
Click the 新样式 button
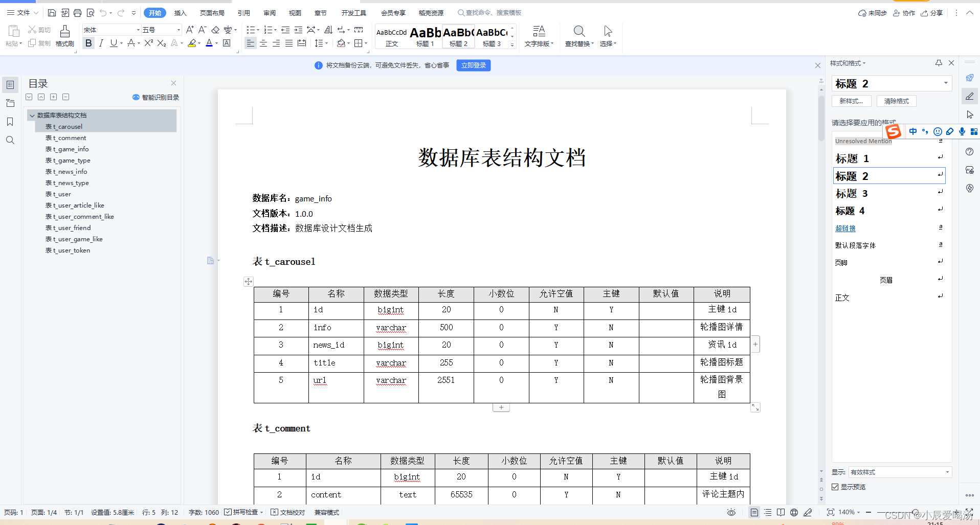click(851, 101)
